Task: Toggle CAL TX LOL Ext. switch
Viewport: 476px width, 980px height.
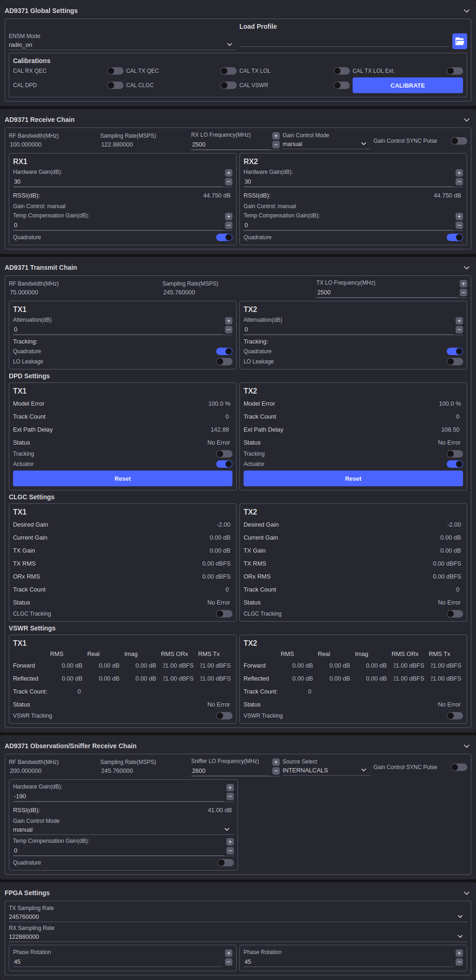Action: coord(455,71)
